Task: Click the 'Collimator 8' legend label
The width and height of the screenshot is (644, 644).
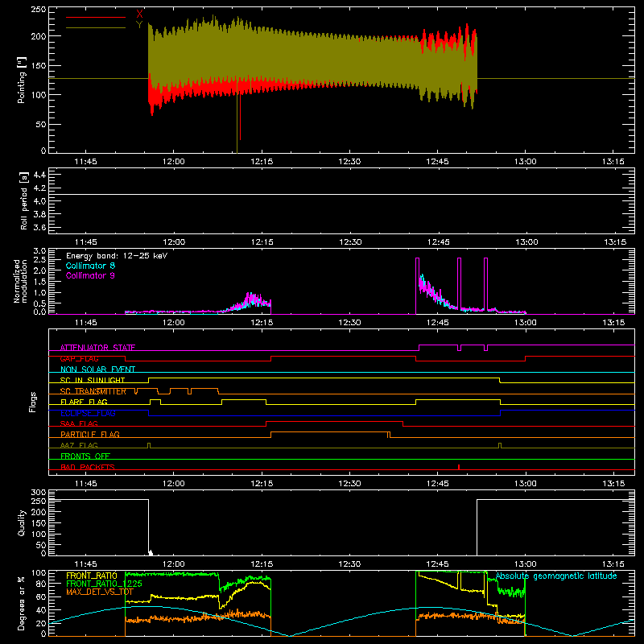Action: 90,266
